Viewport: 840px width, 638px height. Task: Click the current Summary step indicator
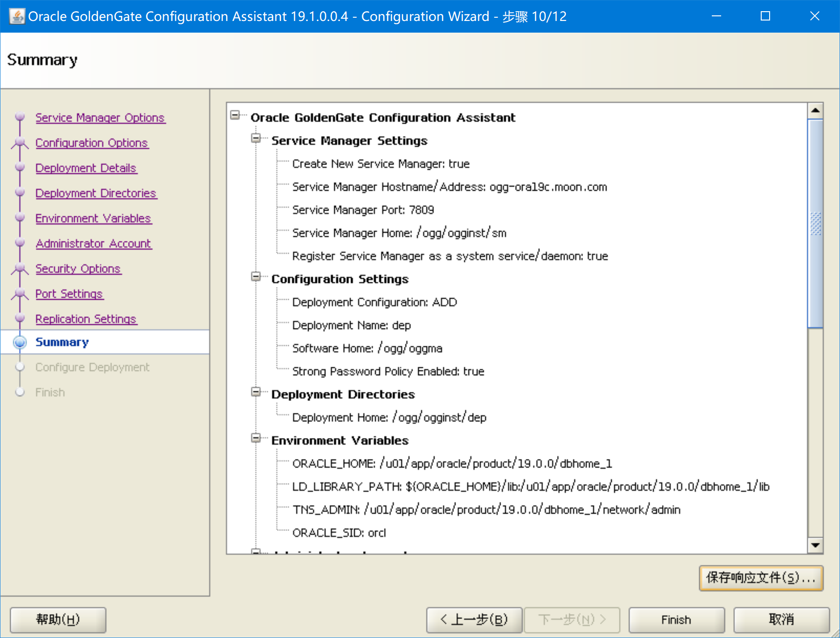[20, 342]
